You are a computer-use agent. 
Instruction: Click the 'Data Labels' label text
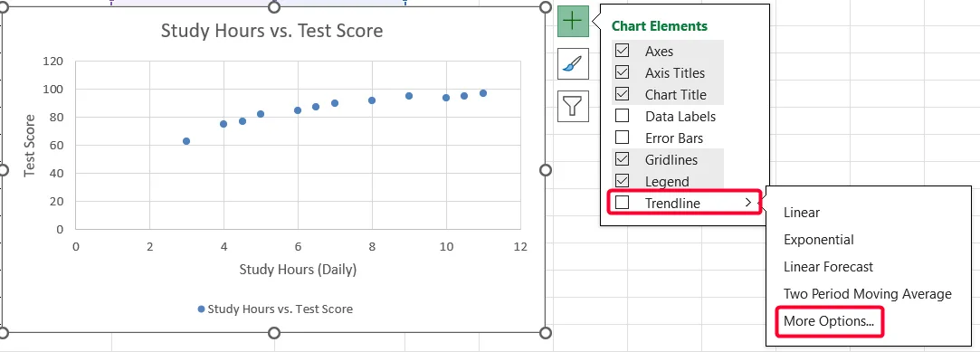point(680,117)
